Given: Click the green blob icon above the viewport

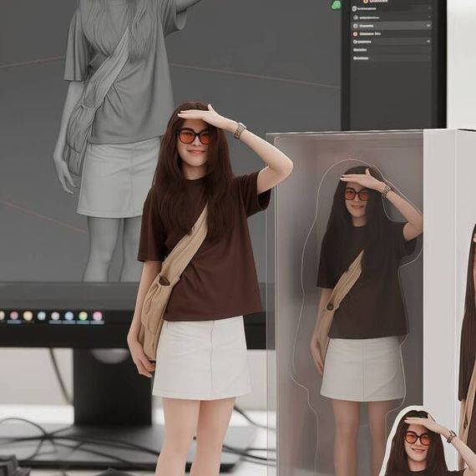Looking at the screenshot, I should coord(336,5).
